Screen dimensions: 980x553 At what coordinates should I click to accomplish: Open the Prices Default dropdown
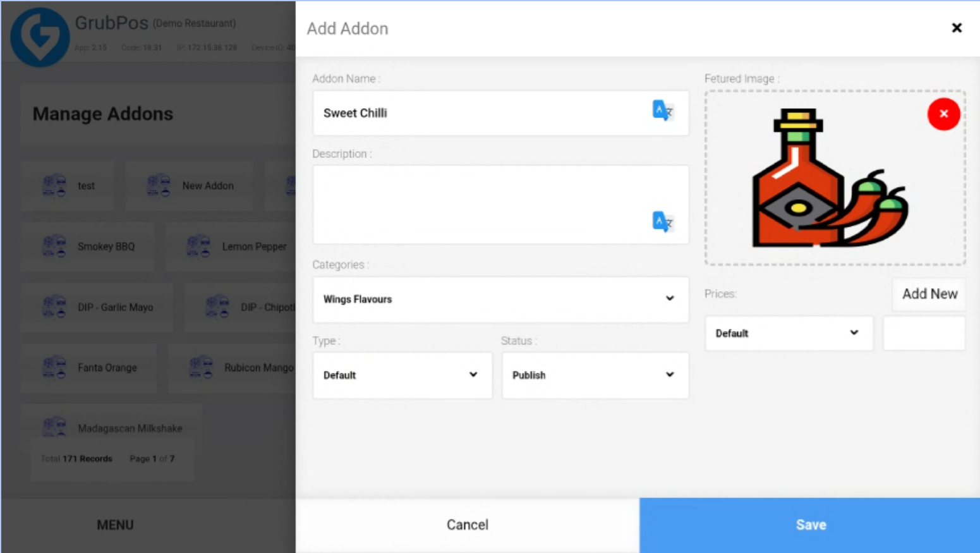click(789, 333)
